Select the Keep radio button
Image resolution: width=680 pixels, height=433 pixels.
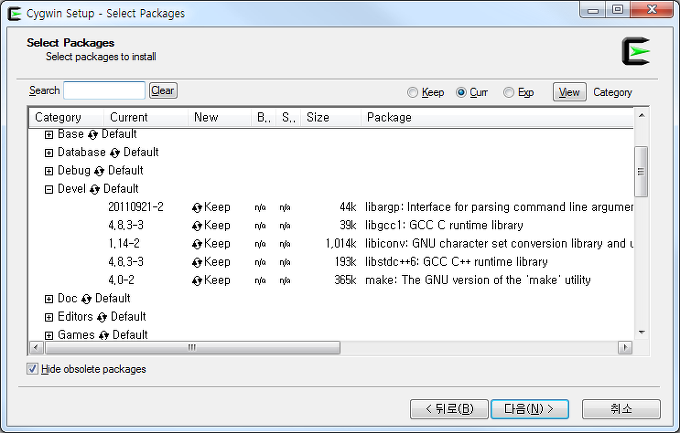point(412,92)
